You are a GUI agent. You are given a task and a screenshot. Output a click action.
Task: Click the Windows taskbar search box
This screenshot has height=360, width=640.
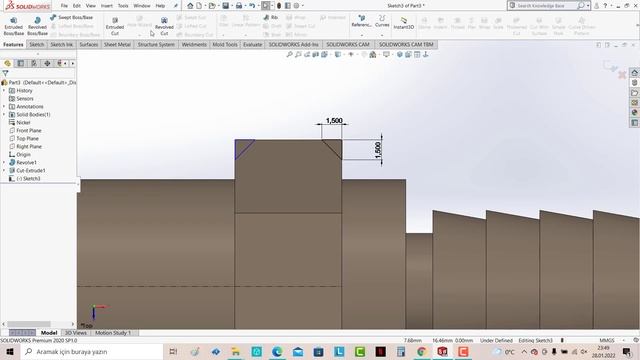pyautogui.click(x=92, y=351)
